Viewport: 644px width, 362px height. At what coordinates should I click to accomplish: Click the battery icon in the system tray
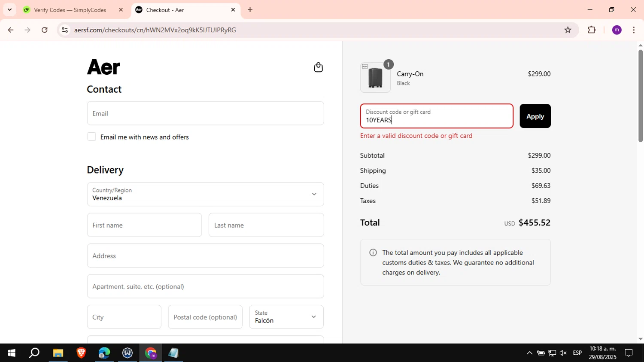tap(541, 353)
